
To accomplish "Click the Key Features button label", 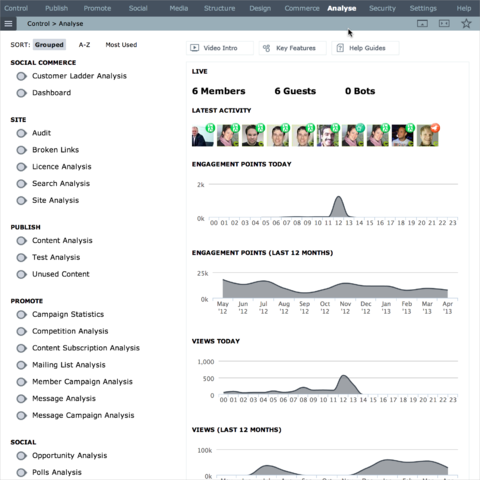I will point(296,48).
